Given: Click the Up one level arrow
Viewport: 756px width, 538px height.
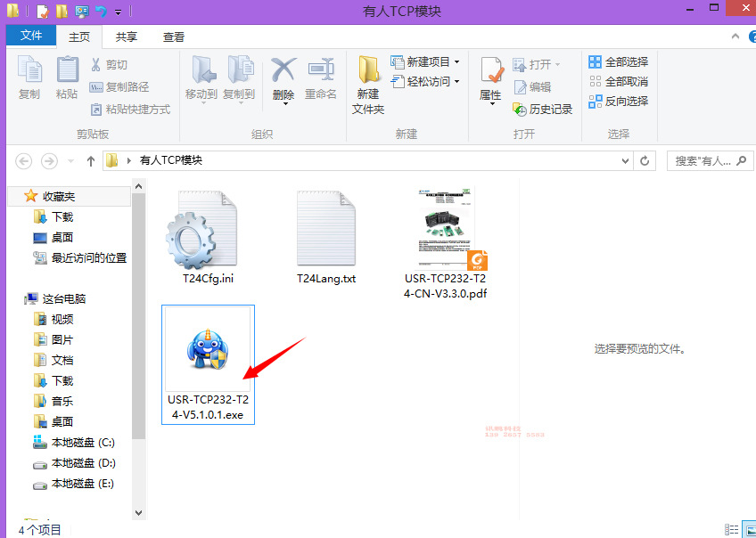Looking at the screenshot, I should (91, 161).
